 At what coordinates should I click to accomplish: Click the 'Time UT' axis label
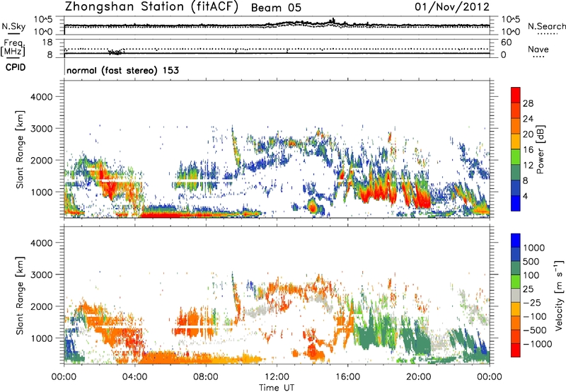point(277,388)
